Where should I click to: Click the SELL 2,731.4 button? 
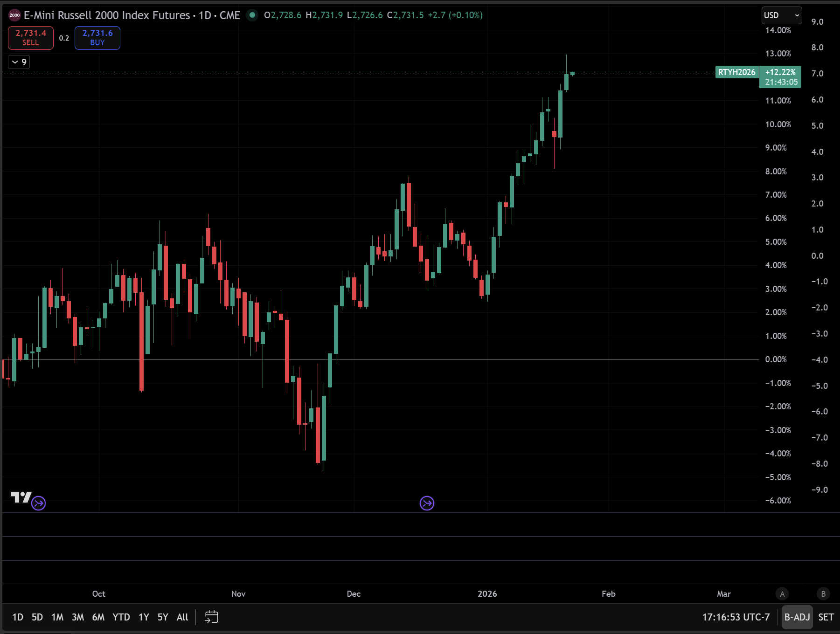pos(31,38)
